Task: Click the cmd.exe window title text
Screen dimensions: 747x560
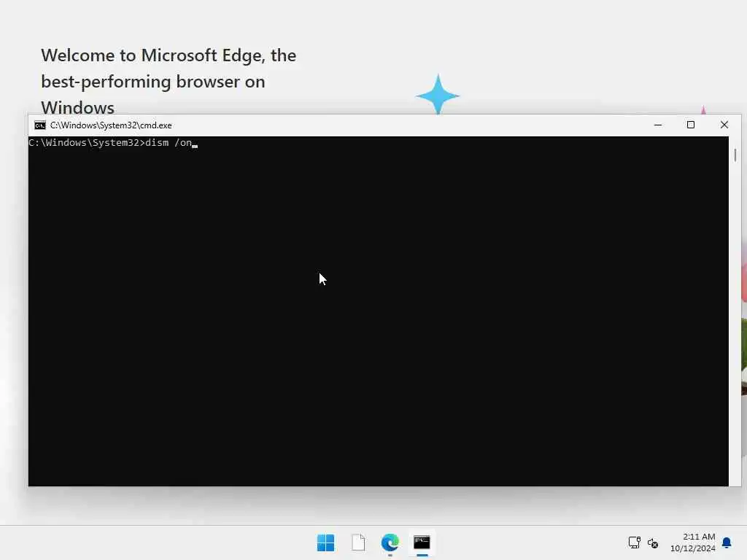Action: (111, 125)
